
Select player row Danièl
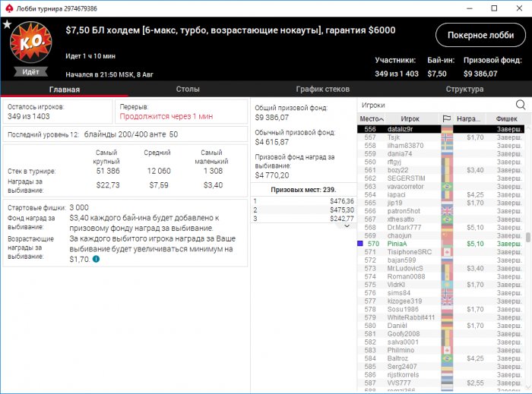pos(441,326)
